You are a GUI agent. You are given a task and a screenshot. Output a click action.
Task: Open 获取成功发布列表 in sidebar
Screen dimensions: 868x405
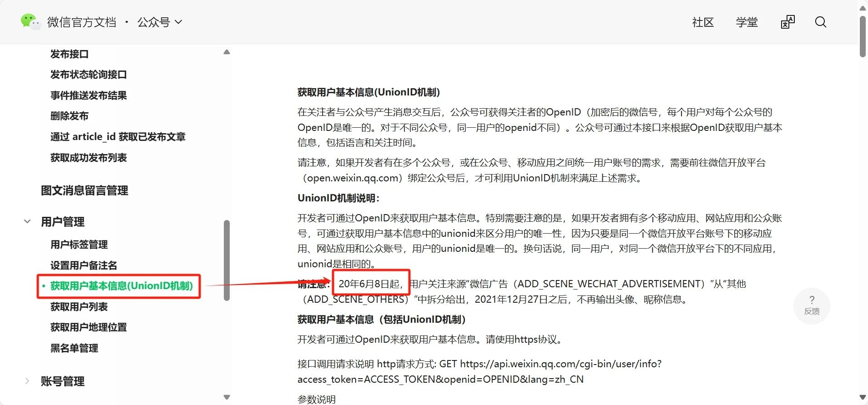[88, 157]
